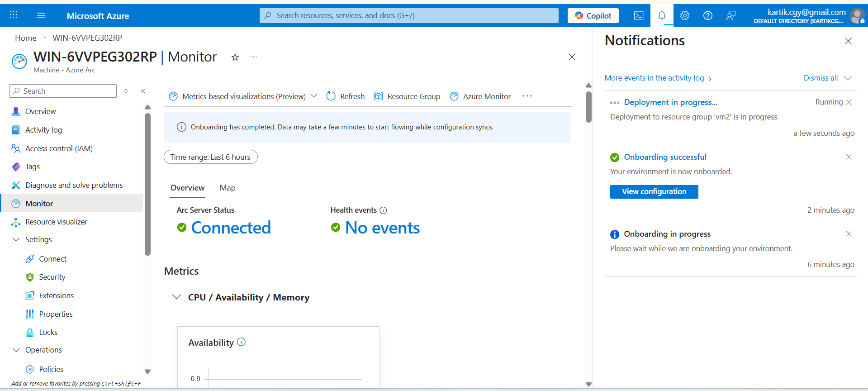Viewport: 868px width, 391px height.
Task: Open Properties under Settings
Action: click(x=56, y=314)
